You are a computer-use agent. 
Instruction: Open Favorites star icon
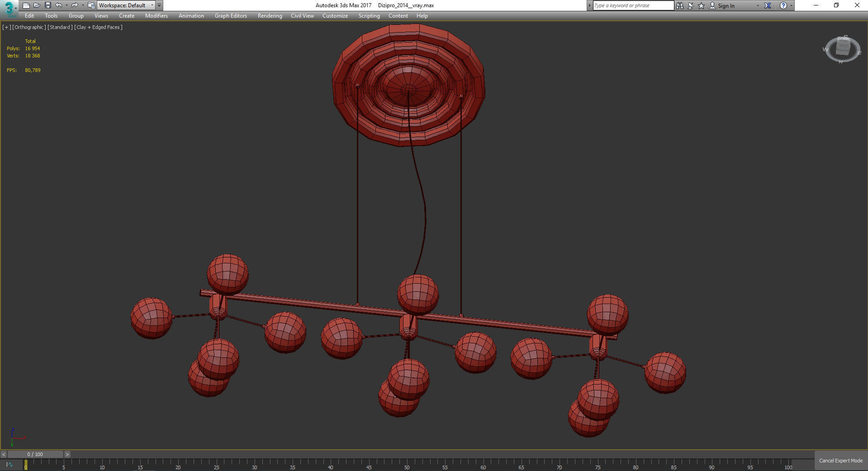pos(702,5)
